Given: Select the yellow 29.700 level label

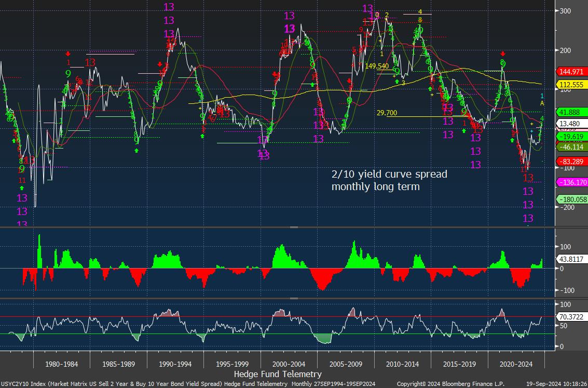Looking at the screenshot, I should pos(387,113).
